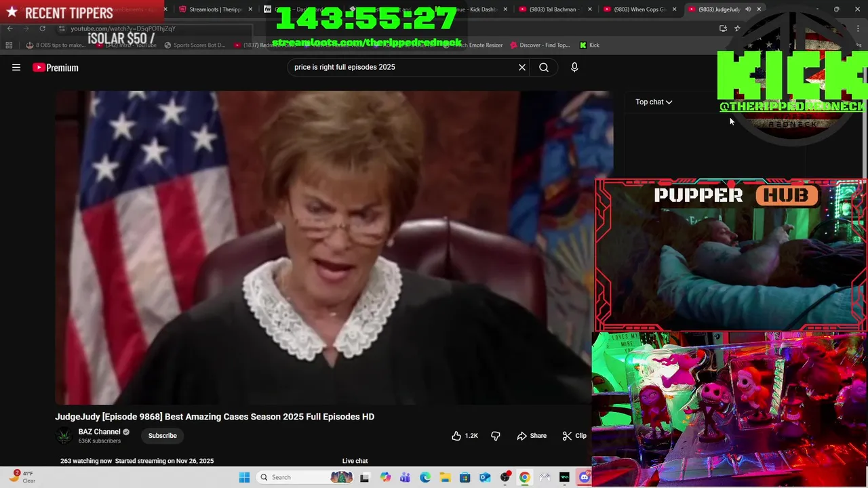The height and width of the screenshot is (488, 868).
Task: Open Discord from the taskbar
Action: pyautogui.click(x=584, y=477)
